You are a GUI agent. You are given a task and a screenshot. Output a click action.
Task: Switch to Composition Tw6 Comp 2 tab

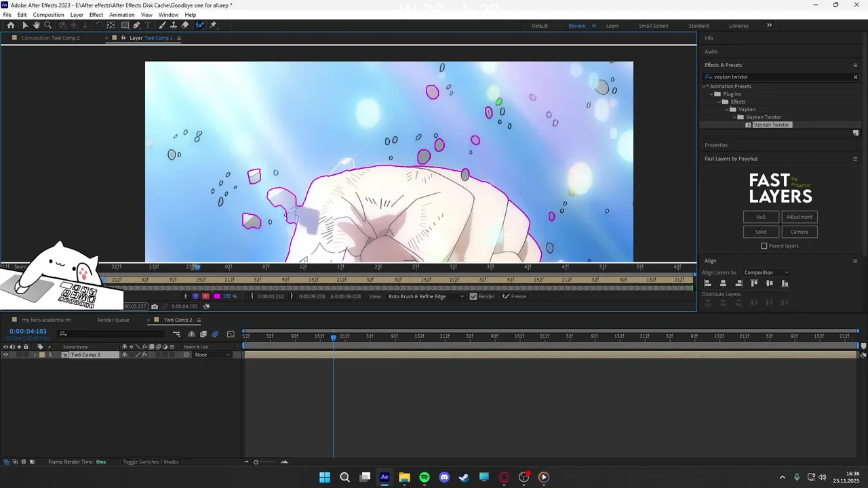pos(50,38)
